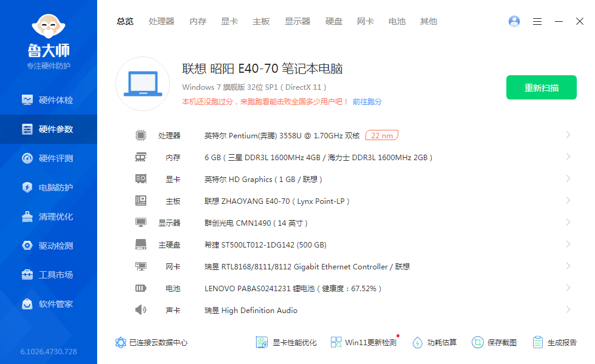The image size is (595, 364).
Task: Click the 22 nm process badge
Action: [x=382, y=135]
